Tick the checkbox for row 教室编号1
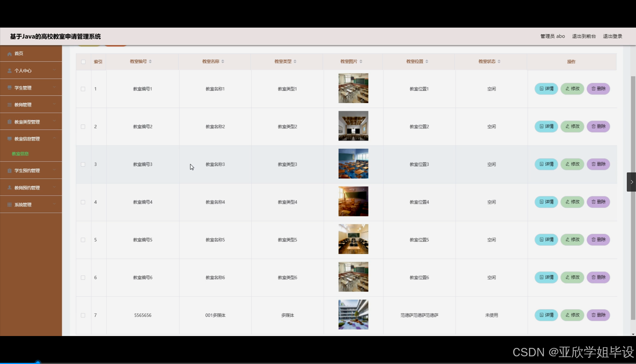The image size is (636, 364). pos(83,89)
